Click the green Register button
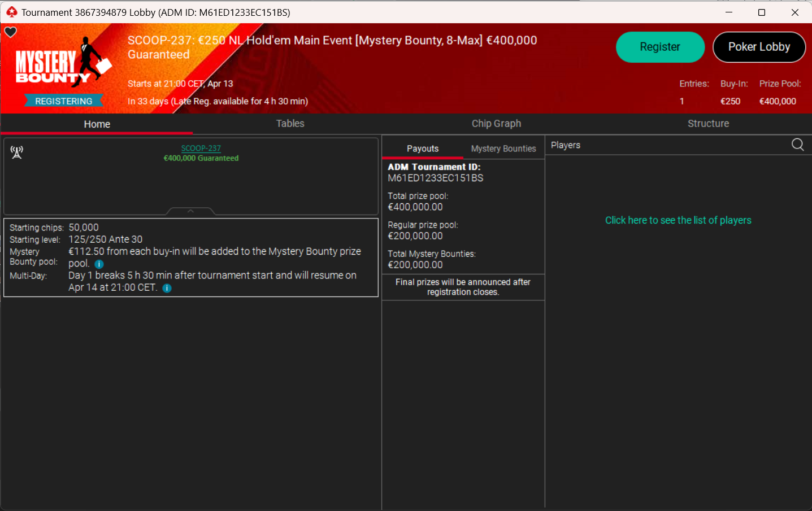 (x=660, y=47)
